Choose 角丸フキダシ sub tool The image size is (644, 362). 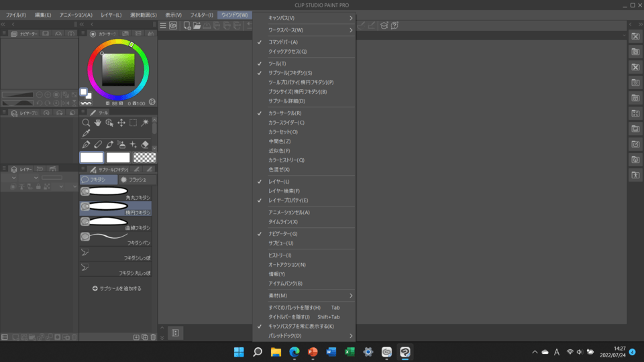116,193
